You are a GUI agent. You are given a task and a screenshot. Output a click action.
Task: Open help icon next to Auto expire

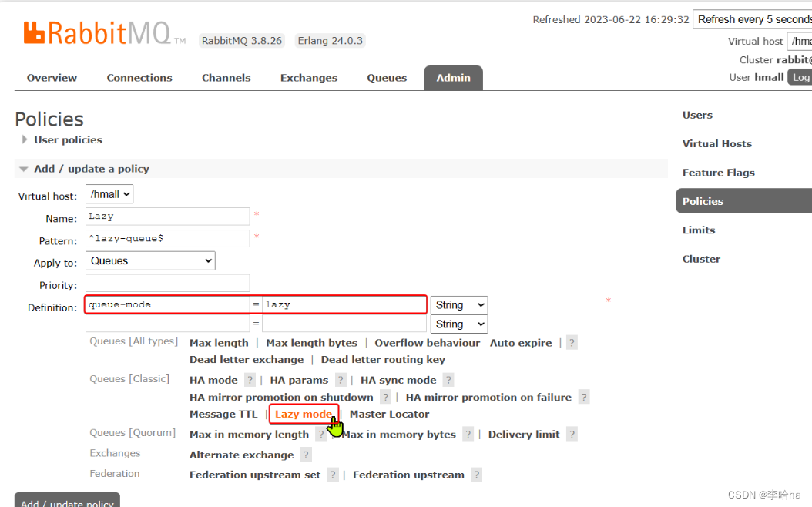point(572,343)
